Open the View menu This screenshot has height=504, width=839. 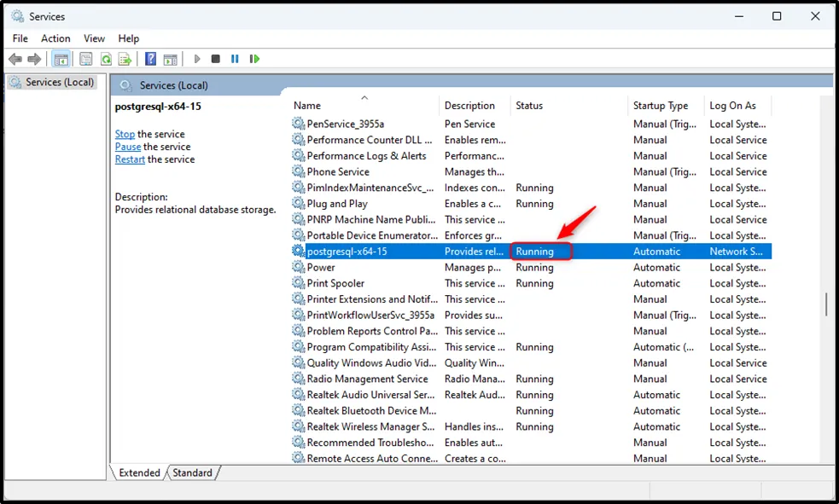[94, 38]
